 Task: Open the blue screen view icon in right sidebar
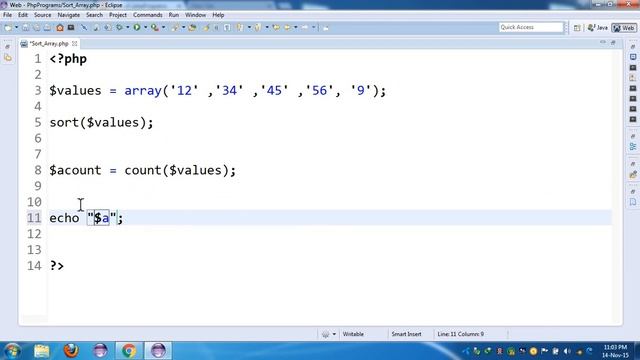[x=633, y=57]
